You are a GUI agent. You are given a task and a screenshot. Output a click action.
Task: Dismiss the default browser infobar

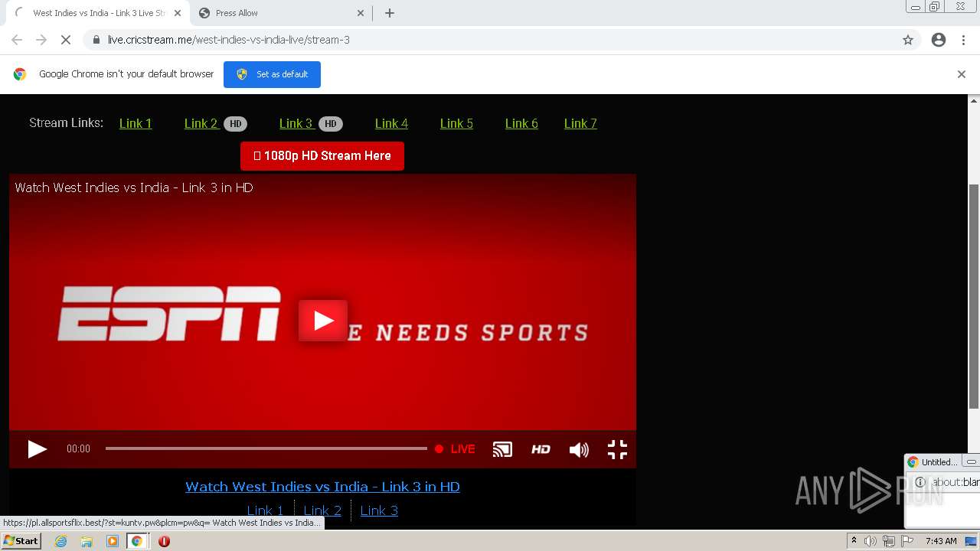point(962,74)
